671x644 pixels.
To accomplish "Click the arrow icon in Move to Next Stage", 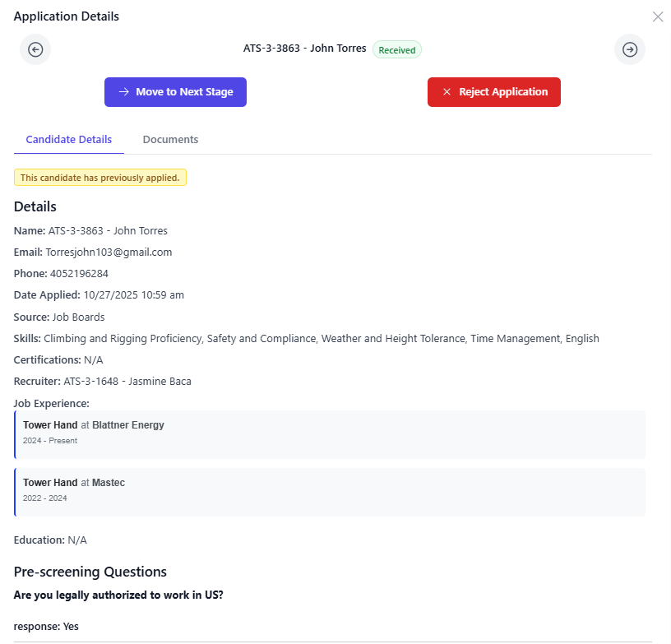I will coord(123,92).
